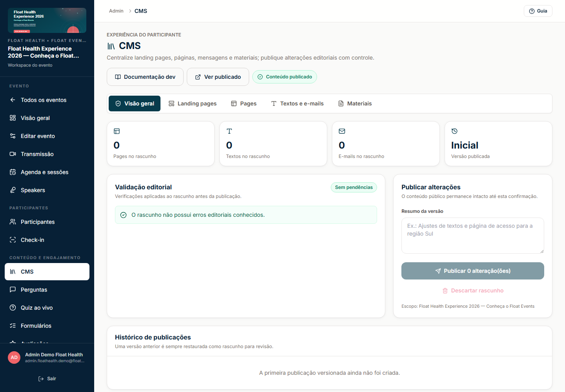The width and height of the screenshot is (565, 392).
Task: Open Quiz ao vivo in the sidebar
Action: [47, 308]
